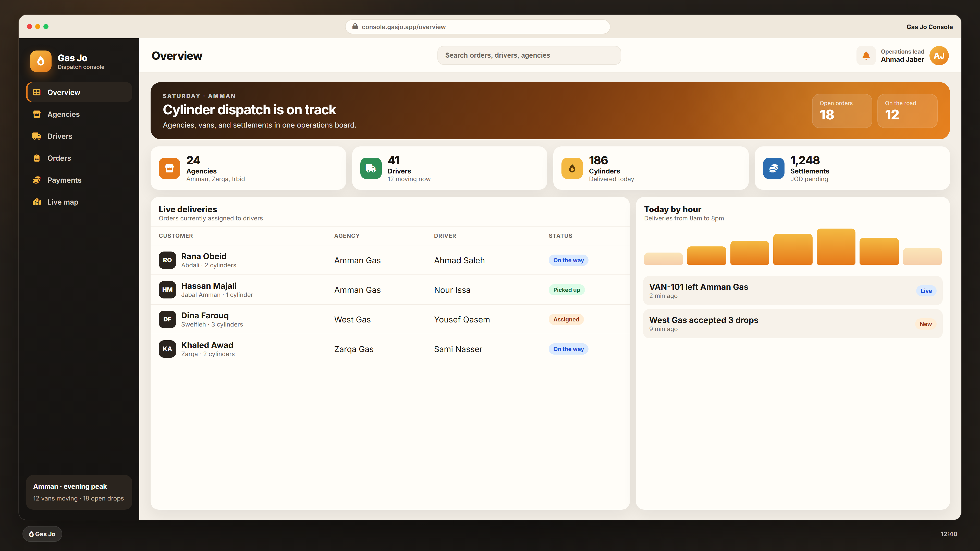The height and width of the screenshot is (551, 980).
Task: Click the Open orders 18 tile
Action: (842, 111)
